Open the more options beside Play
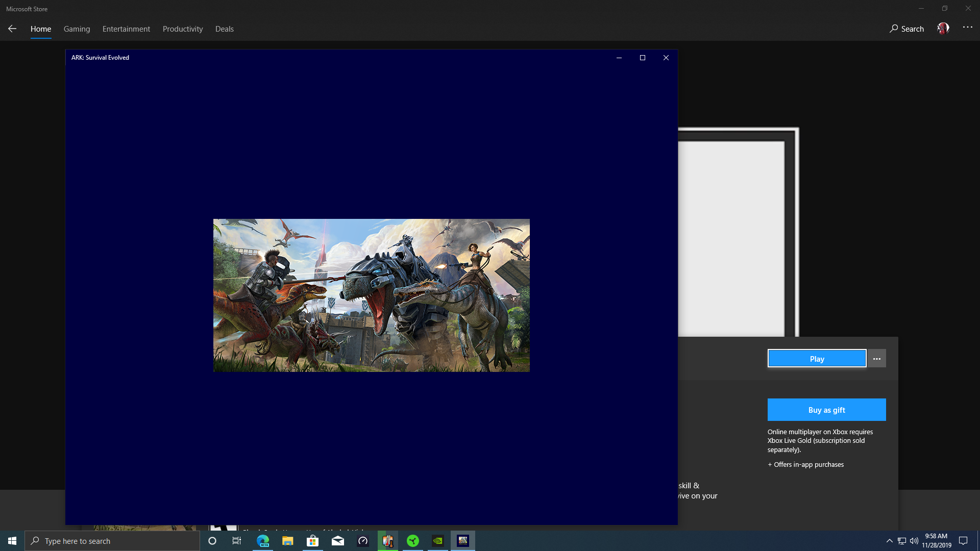Viewport: 980px width, 551px height. (877, 359)
